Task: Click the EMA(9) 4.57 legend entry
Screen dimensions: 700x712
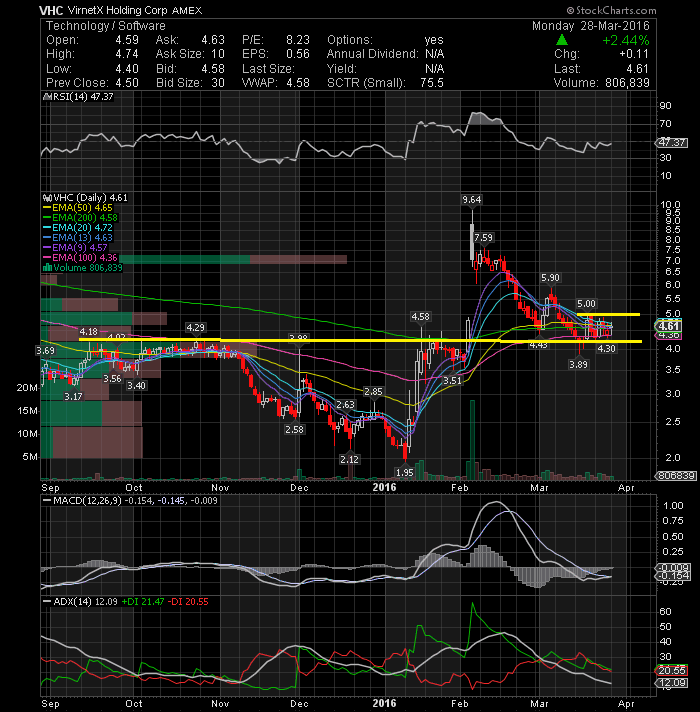Action: 75,248
